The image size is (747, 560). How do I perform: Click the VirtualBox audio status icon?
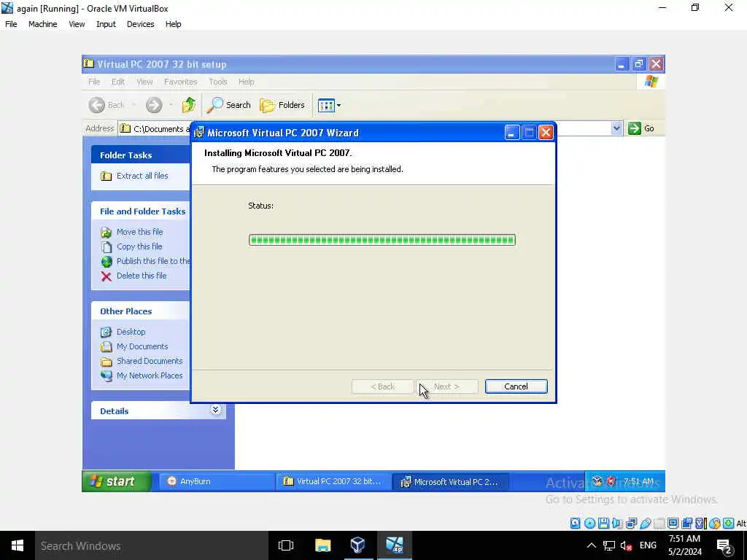tap(617, 524)
